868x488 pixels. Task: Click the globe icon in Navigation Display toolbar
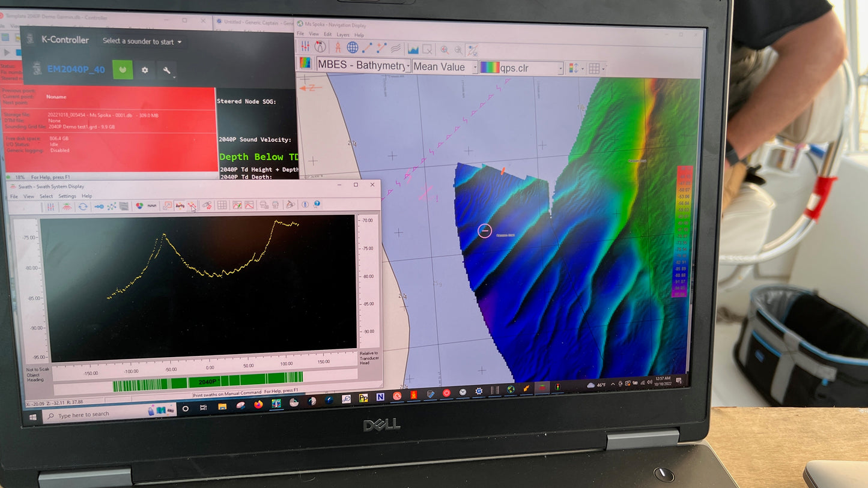(x=353, y=47)
